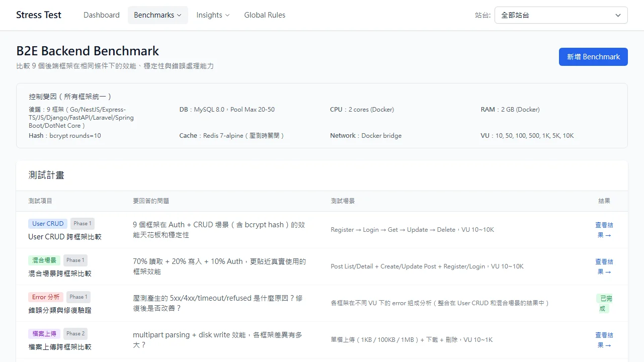Click the RAM 2 GB text
This screenshot has width=644, height=362.
pyautogui.click(x=510, y=110)
